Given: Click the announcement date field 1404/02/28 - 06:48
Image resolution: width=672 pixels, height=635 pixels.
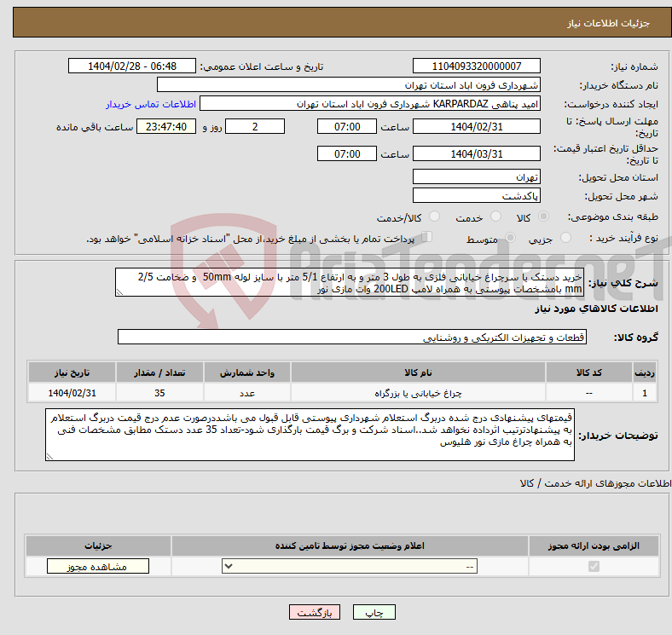Looking at the screenshot, I should tap(132, 66).
